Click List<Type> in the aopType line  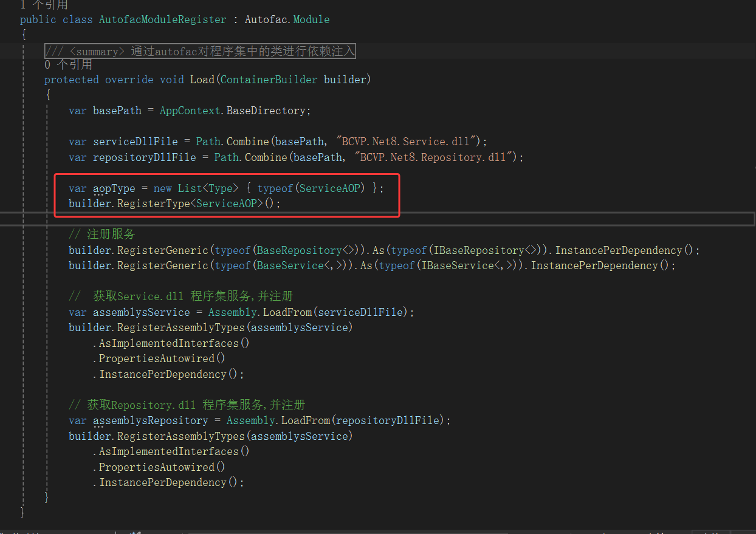208,188
